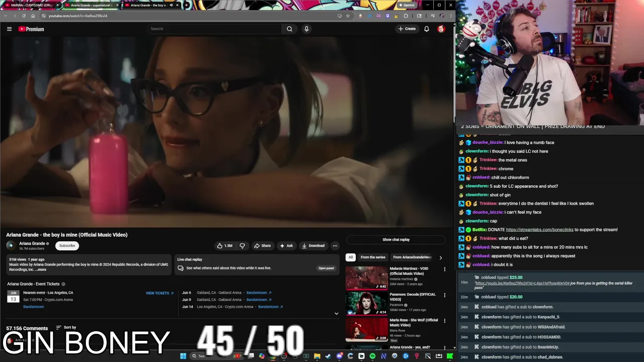Expand description with ...more
This screenshot has width=644, height=362.
[41, 269]
